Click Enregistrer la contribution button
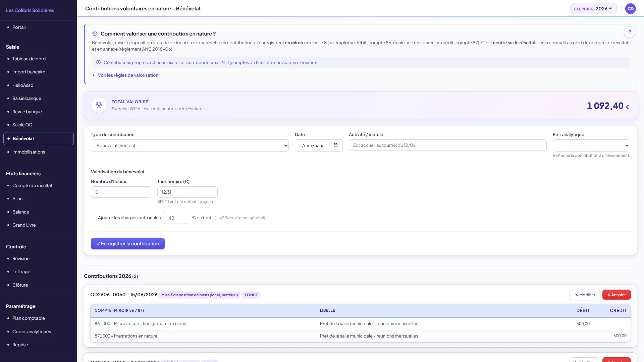644x362 pixels. click(x=128, y=244)
